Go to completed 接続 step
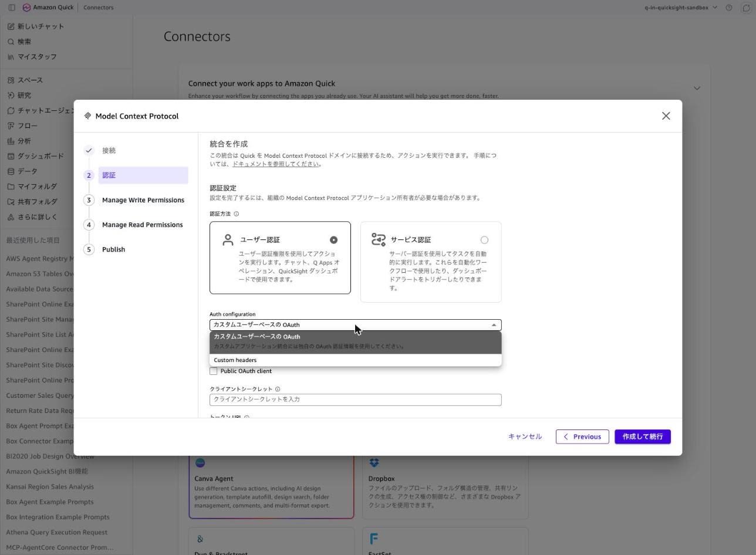The image size is (756, 555). coord(109,151)
